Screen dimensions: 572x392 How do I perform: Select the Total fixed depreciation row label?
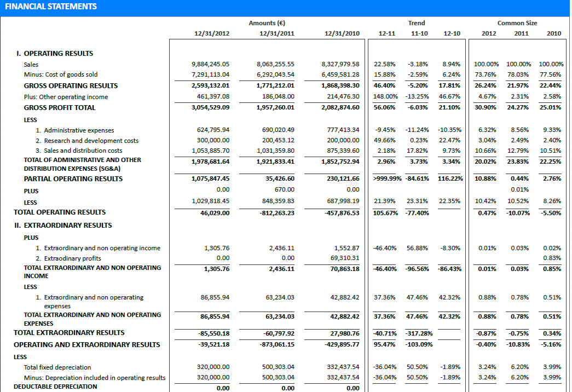[57, 367]
